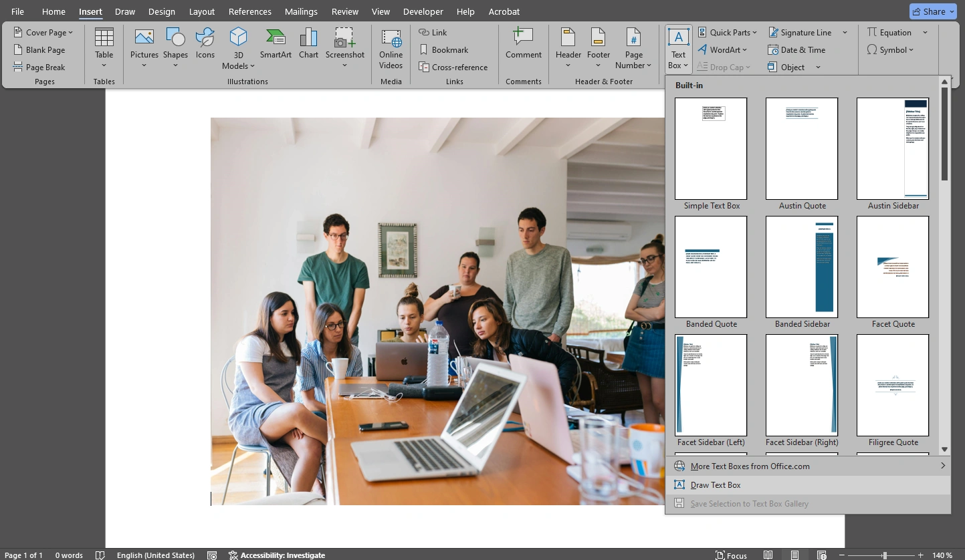Open the Mailings tab
Image resolution: width=965 pixels, height=560 pixels.
(x=300, y=11)
